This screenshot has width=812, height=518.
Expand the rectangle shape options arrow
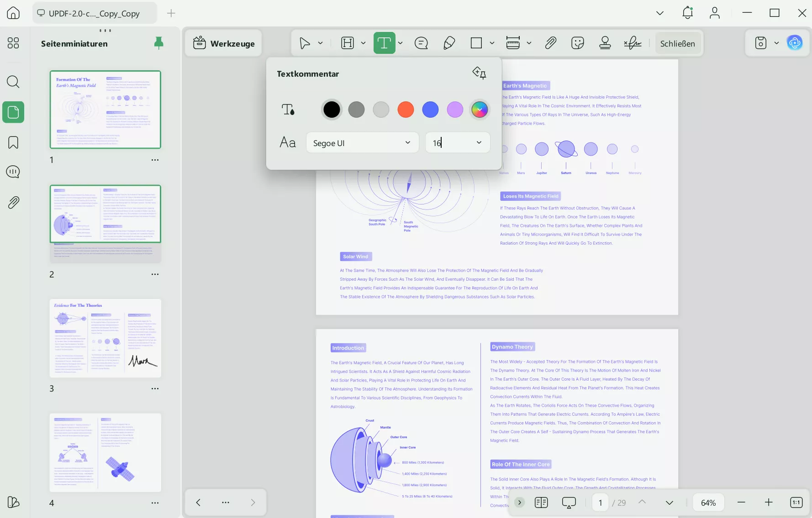492,43
